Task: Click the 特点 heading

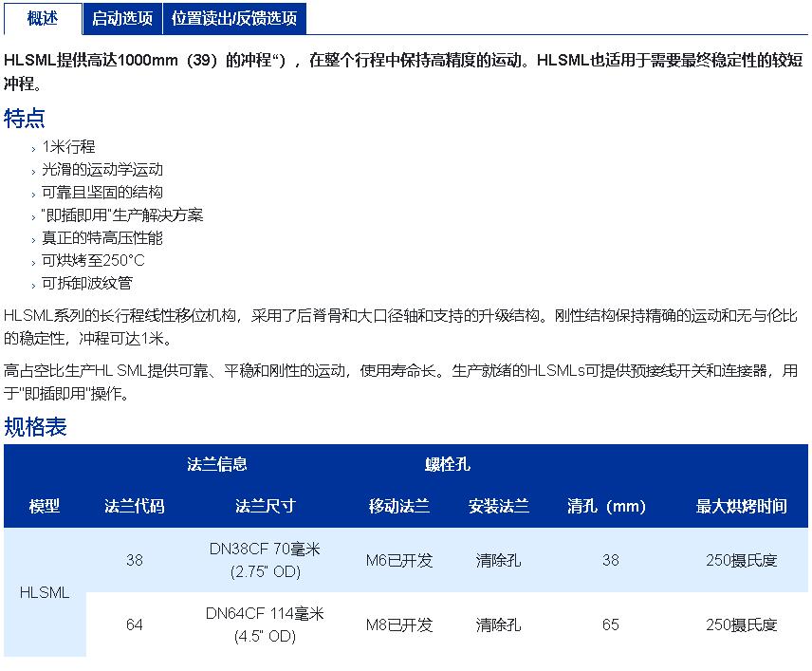Action: (x=25, y=119)
